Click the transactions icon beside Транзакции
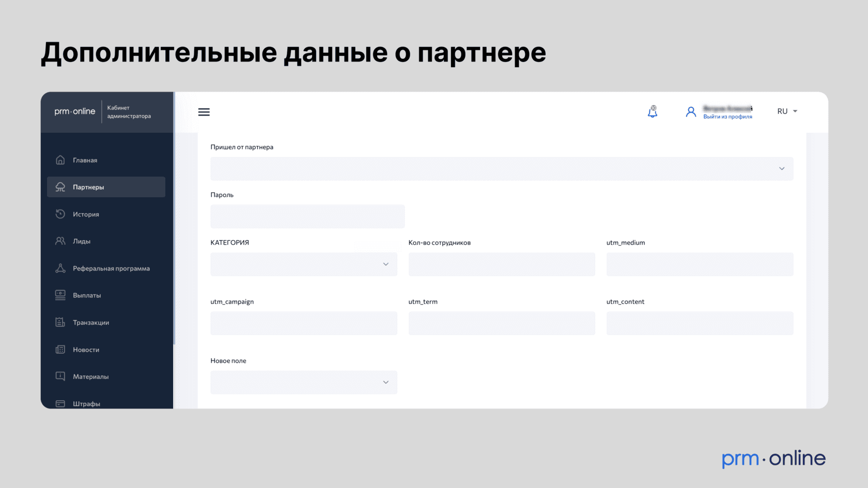Image resolution: width=868 pixels, height=488 pixels. tap(60, 322)
